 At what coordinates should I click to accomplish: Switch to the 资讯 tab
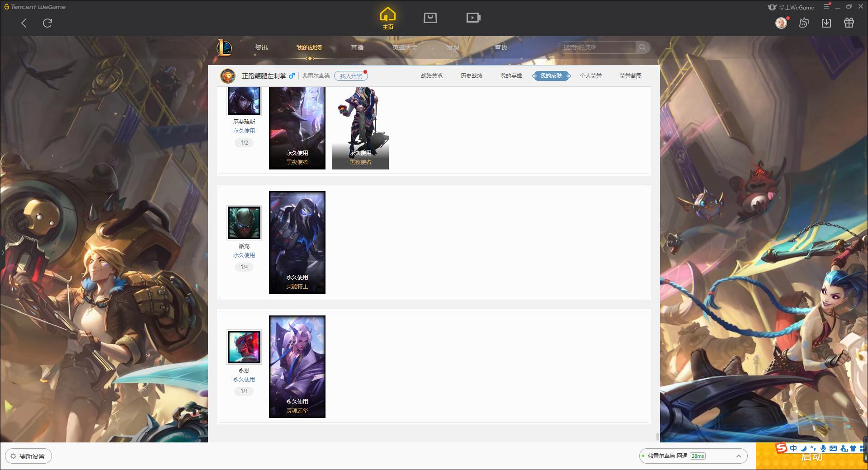click(x=261, y=47)
